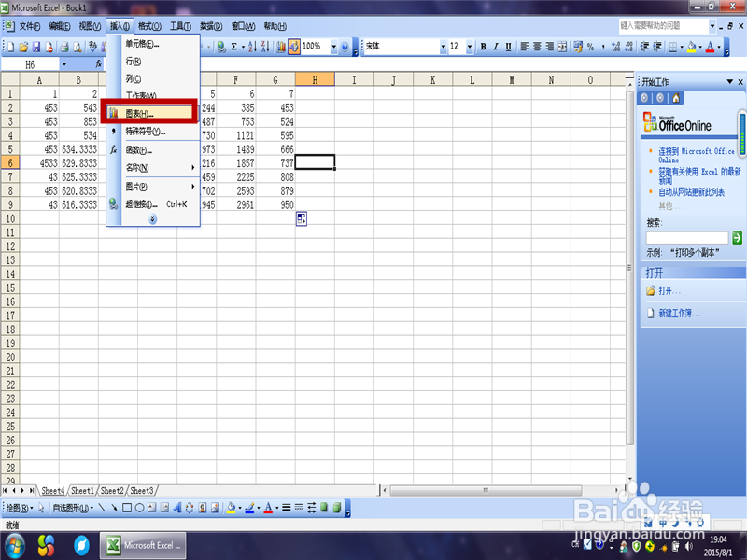Click the Home icon in task pane
The width and height of the screenshot is (747, 560).
675,98
